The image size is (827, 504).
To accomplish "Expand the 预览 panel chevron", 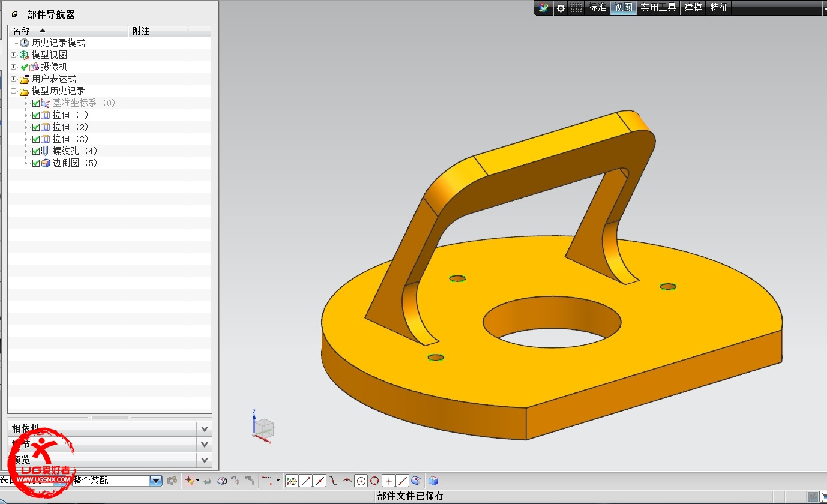I will coord(205,460).
